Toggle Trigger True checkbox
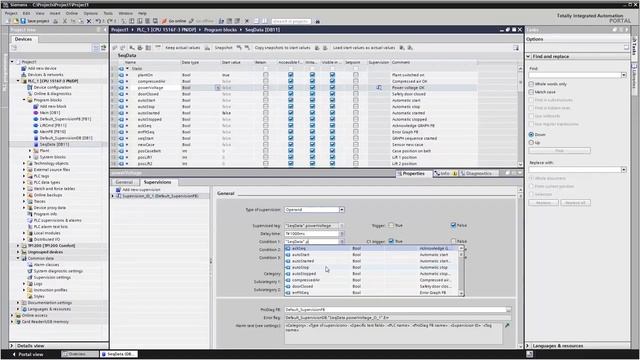Image resolution: width=640 pixels, height=360 pixels. click(391, 225)
